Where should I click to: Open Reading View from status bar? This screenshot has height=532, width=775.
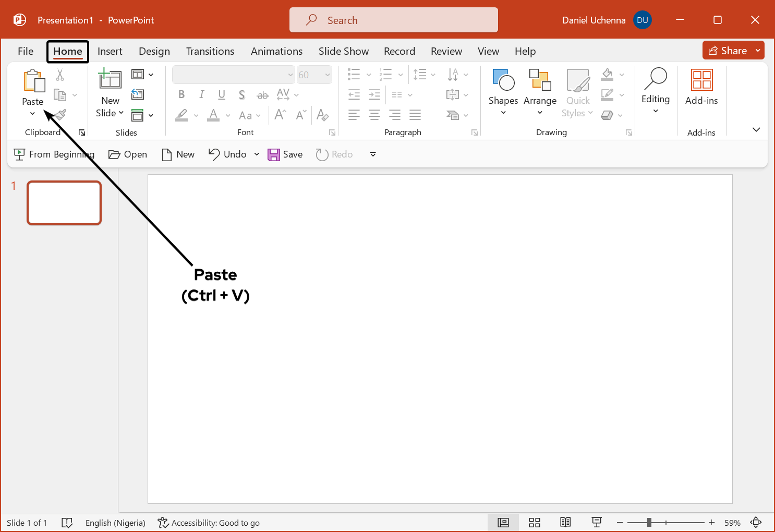click(x=565, y=523)
